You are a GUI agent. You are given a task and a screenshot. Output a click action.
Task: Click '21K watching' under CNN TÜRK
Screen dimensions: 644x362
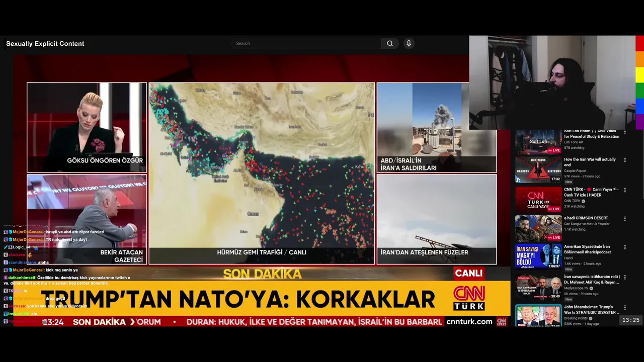tap(574, 207)
